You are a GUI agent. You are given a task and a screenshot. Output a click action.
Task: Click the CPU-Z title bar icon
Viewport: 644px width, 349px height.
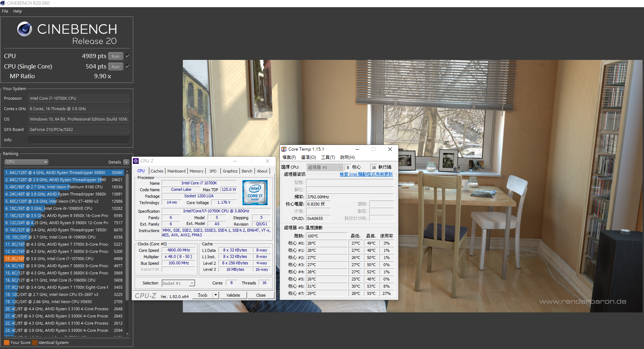(x=136, y=161)
